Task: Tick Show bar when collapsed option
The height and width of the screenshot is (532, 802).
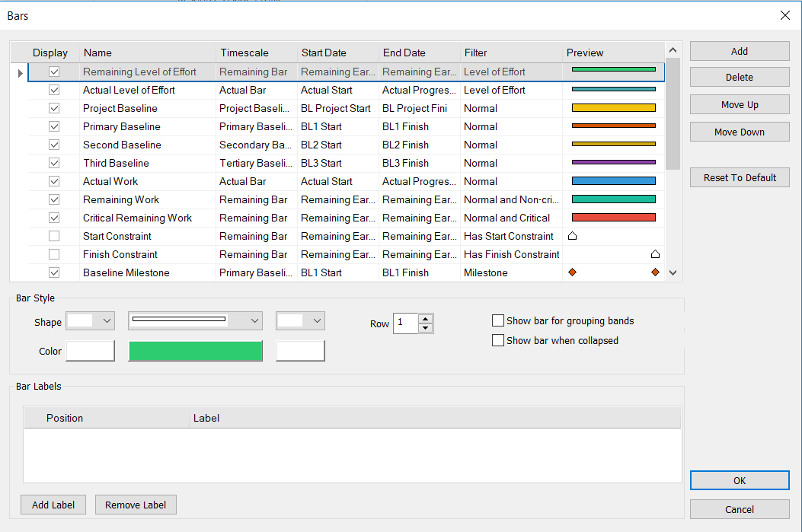Action: (x=499, y=340)
